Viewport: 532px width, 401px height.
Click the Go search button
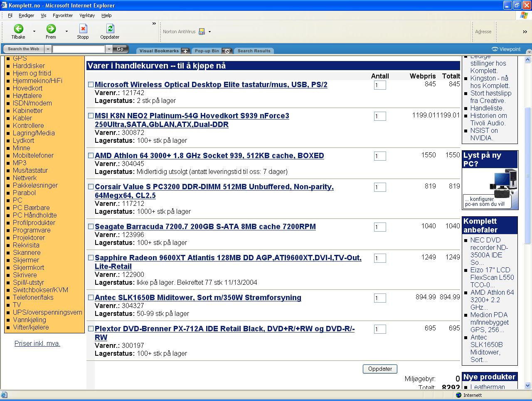click(x=120, y=49)
